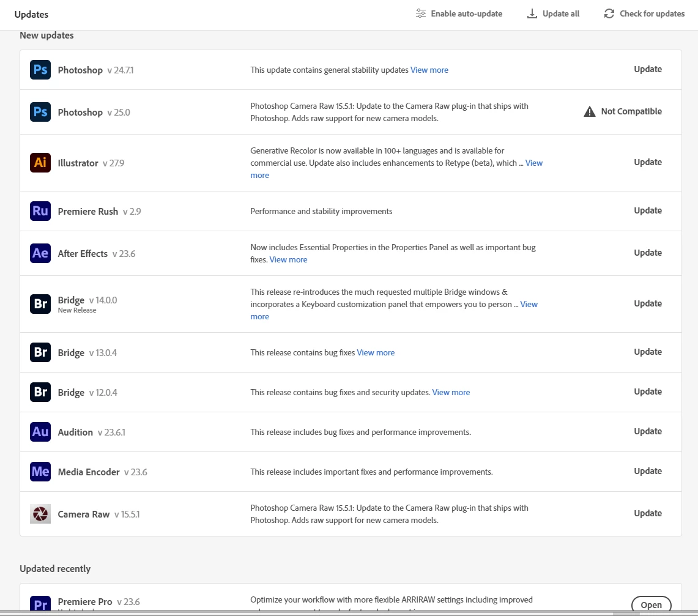This screenshot has width=698, height=616.
Task: Click the Bridge v 14.0.0 Br icon
Action: click(x=40, y=304)
